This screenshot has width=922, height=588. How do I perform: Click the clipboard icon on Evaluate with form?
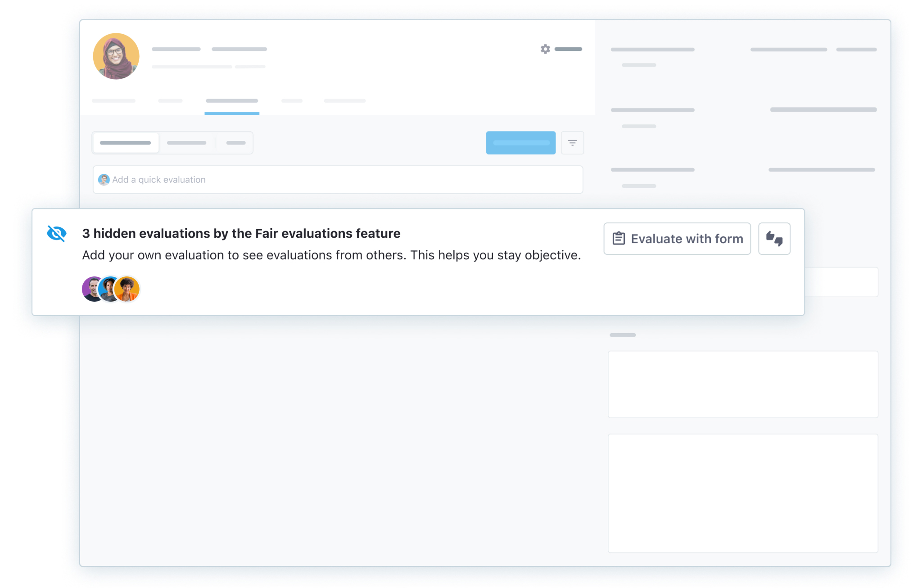619,239
